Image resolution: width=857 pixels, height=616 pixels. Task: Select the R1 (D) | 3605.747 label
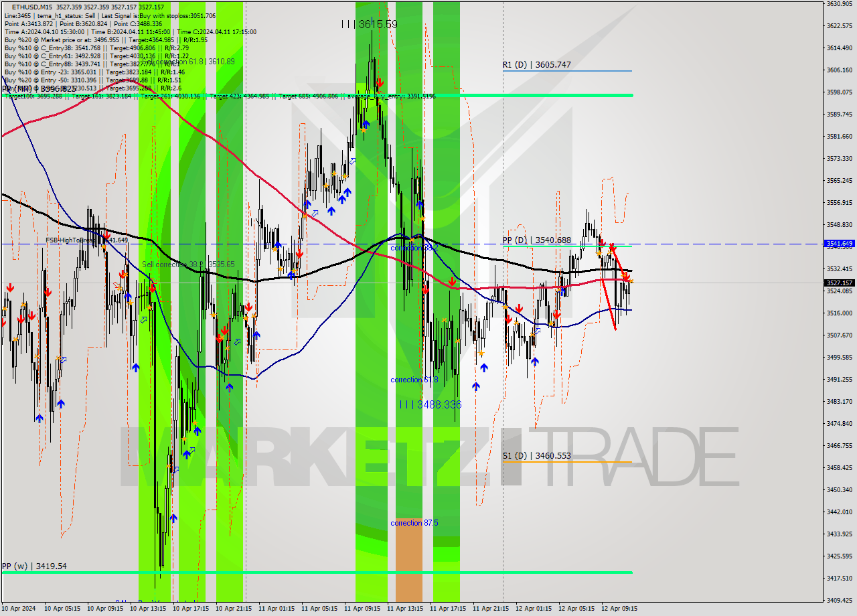537,65
